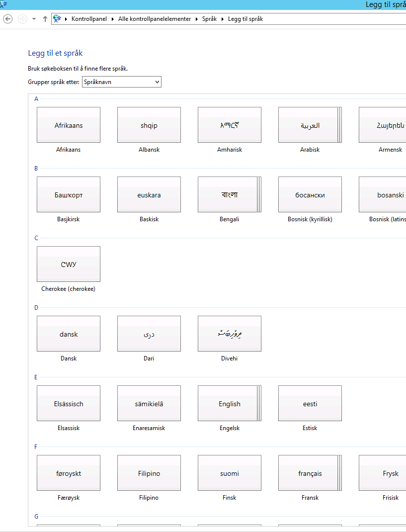406x532 pixels.
Task: Click the Legg til språk breadcrumb
Action: pyautogui.click(x=245, y=19)
